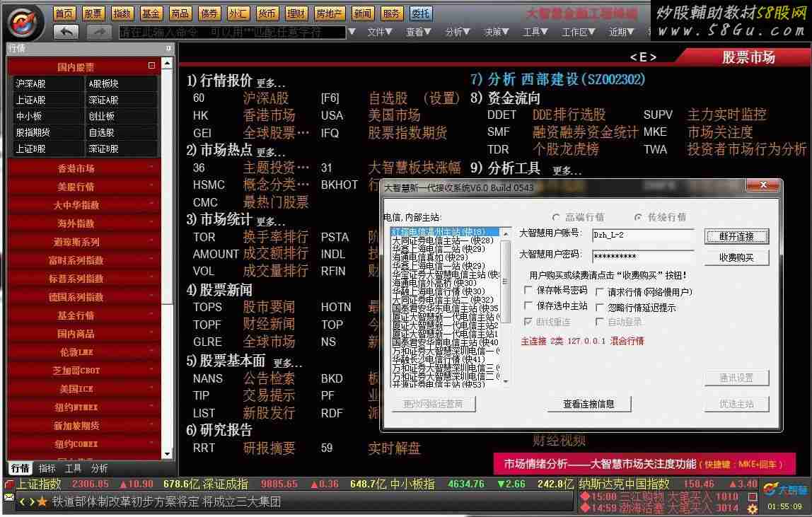Open command input box dropdown arrow
Screen dimensions: 812x517
point(352,32)
